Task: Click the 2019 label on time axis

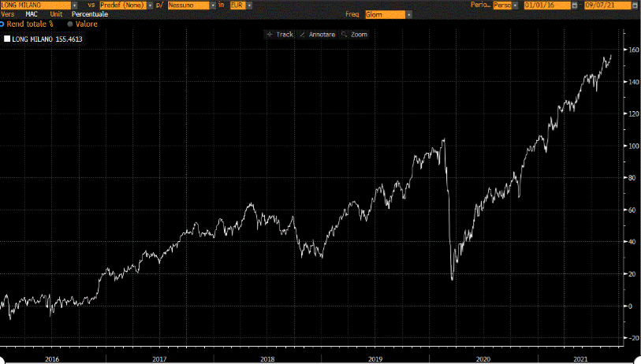Action: coord(375,358)
